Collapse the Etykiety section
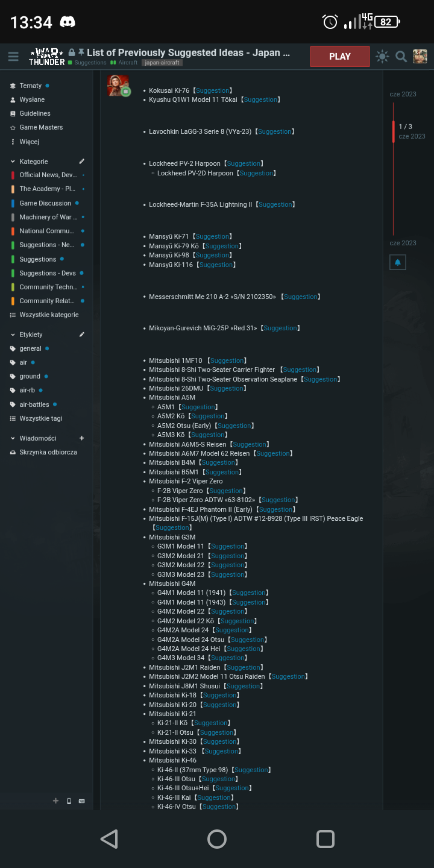This screenshot has width=434, height=868. pos(13,335)
